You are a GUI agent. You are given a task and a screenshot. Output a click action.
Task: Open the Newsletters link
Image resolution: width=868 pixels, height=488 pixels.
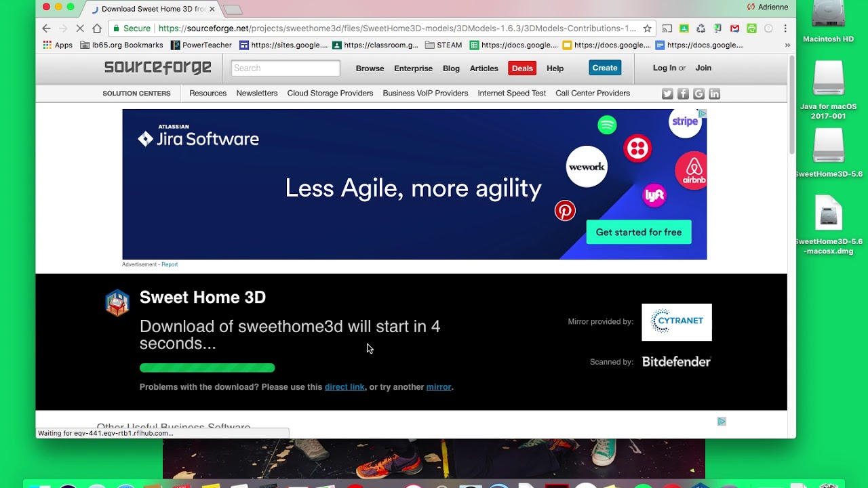[x=256, y=94]
